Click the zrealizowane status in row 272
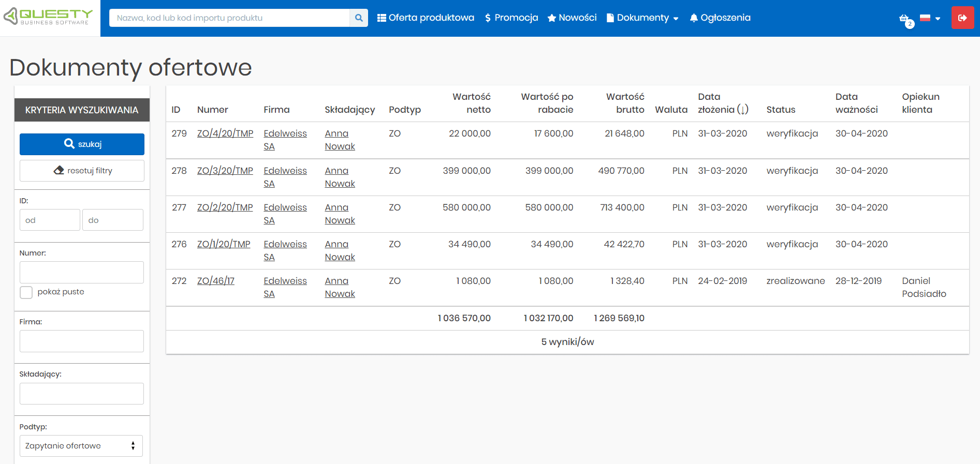The height and width of the screenshot is (464, 980). (x=796, y=281)
